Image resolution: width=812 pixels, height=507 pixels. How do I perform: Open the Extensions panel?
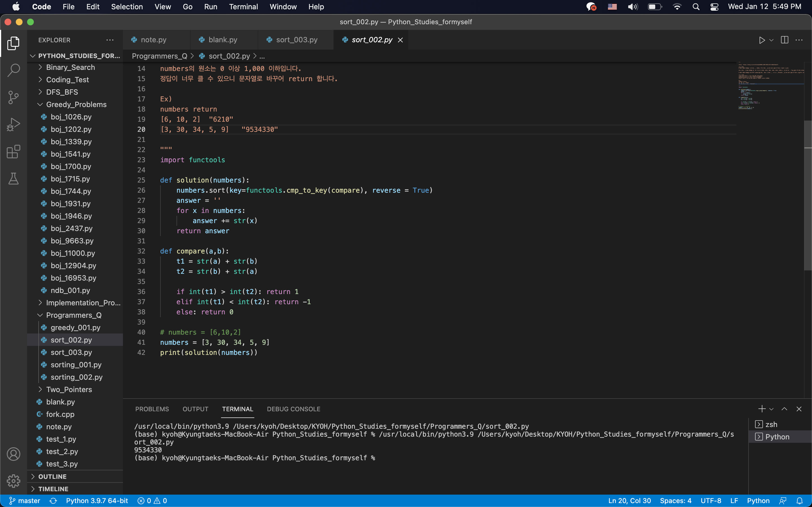(x=14, y=152)
